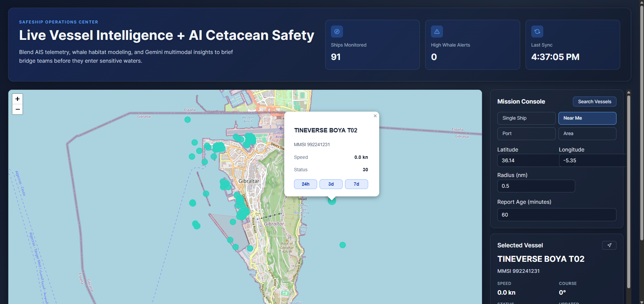The height and width of the screenshot is (304, 644).
Task: Zoom out the map with minus button
Action: tap(17, 109)
